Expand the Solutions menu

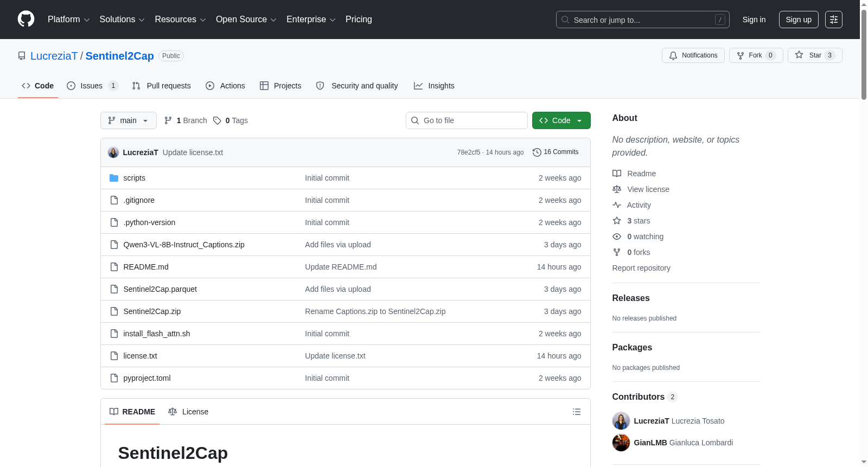click(122, 20)
